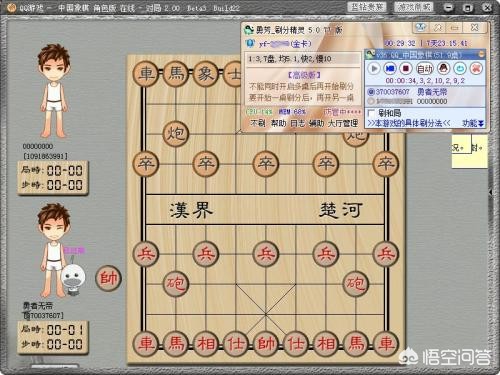The height and width of the screenshot is (375, 500).
Task: Open the 本游戏的具体刷分法 link
Action: (409, 123)
